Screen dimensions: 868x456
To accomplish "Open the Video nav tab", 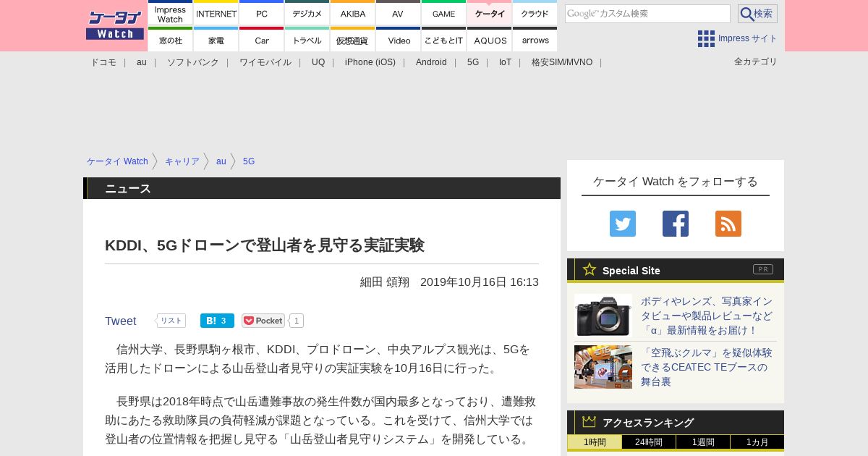I will click(398, 40).
